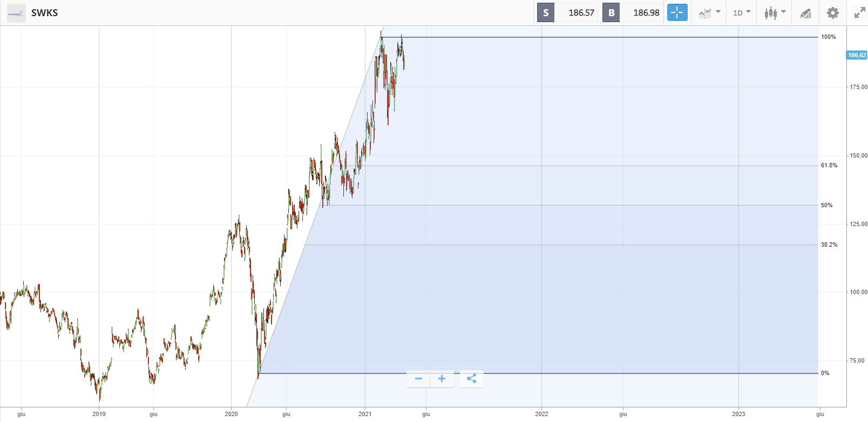Click the 0% Fibonacci label
Image resolution: width=868 pixels, height=422 pixels.
click(825, 373)
